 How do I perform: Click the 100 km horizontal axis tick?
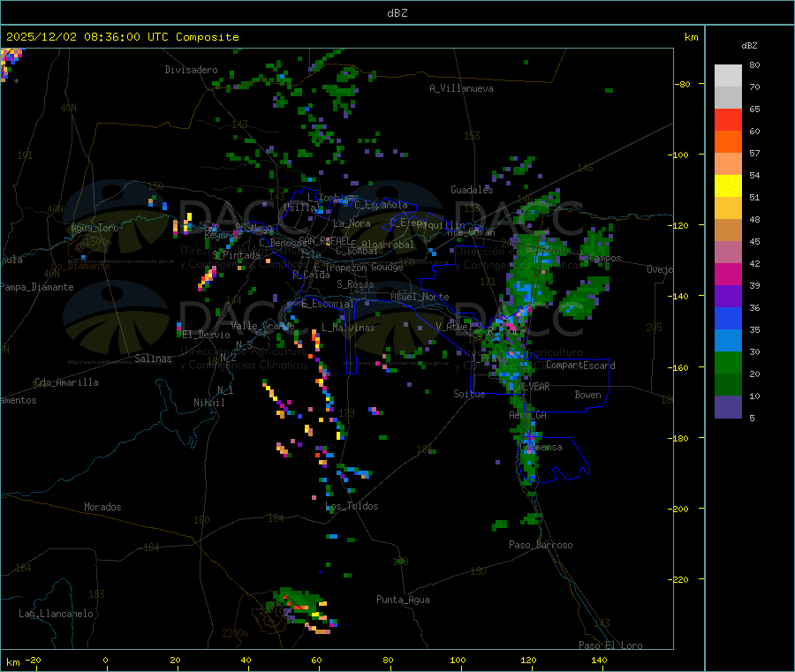pyautogui.click(x=458, y=660)
